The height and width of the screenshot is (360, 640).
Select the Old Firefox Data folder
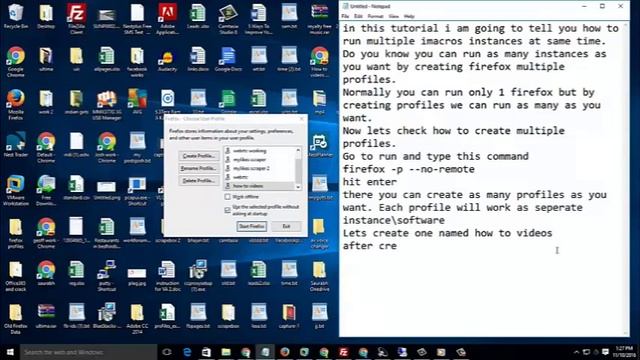[x=16, y=319]
